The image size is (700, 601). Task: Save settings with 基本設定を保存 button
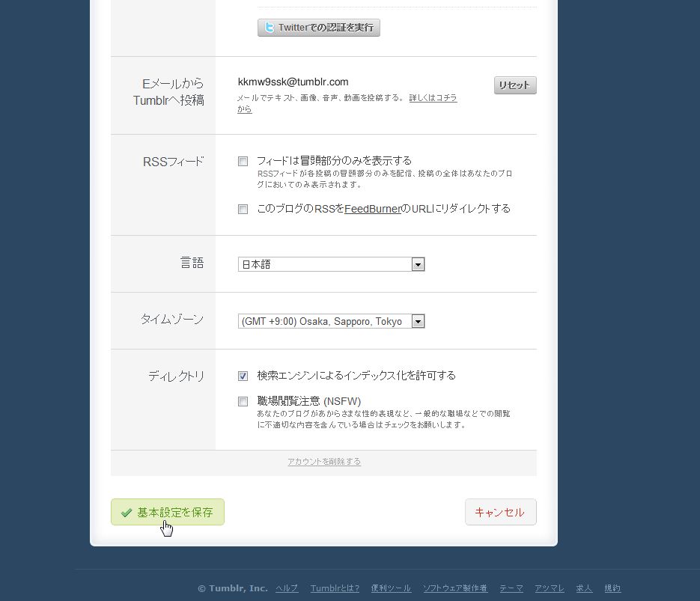[x=168, y=512]
